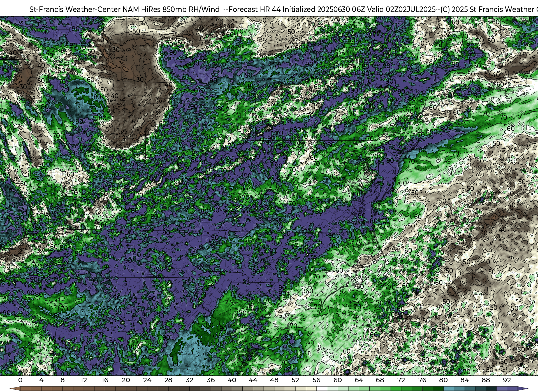Click the colorbar label "24"
This screenshot has width=538, height=392.
click(147, 380)
